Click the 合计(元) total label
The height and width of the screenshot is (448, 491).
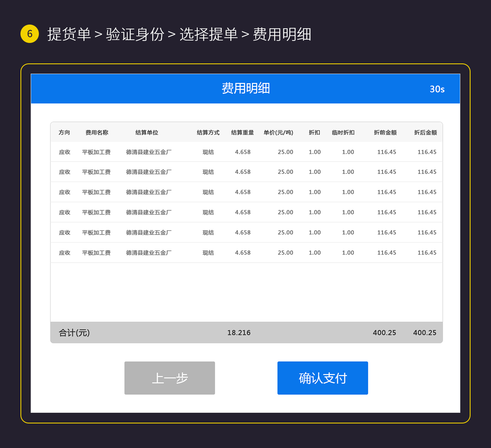point(74,333)
